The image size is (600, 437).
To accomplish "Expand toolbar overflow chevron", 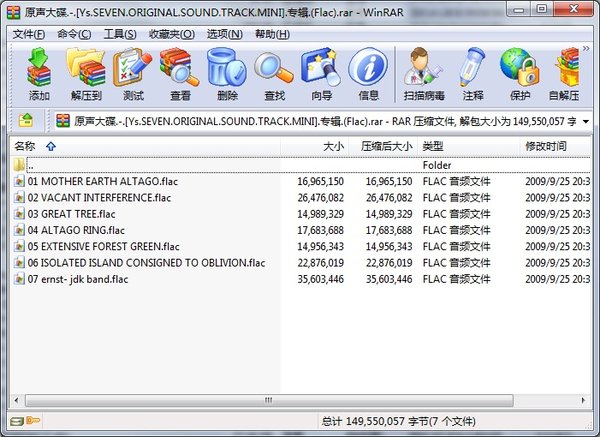I will tap(586, 48).
